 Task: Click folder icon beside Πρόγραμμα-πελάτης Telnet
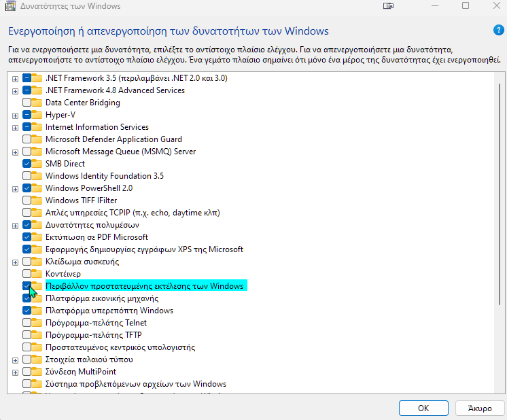coord(37,323)
